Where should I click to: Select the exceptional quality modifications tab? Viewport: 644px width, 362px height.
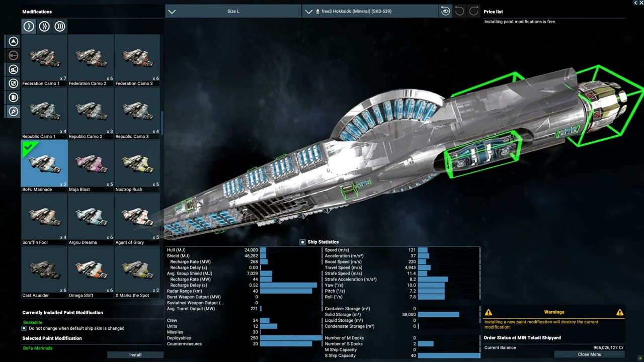pyautogui.click(x=60, y=26)
